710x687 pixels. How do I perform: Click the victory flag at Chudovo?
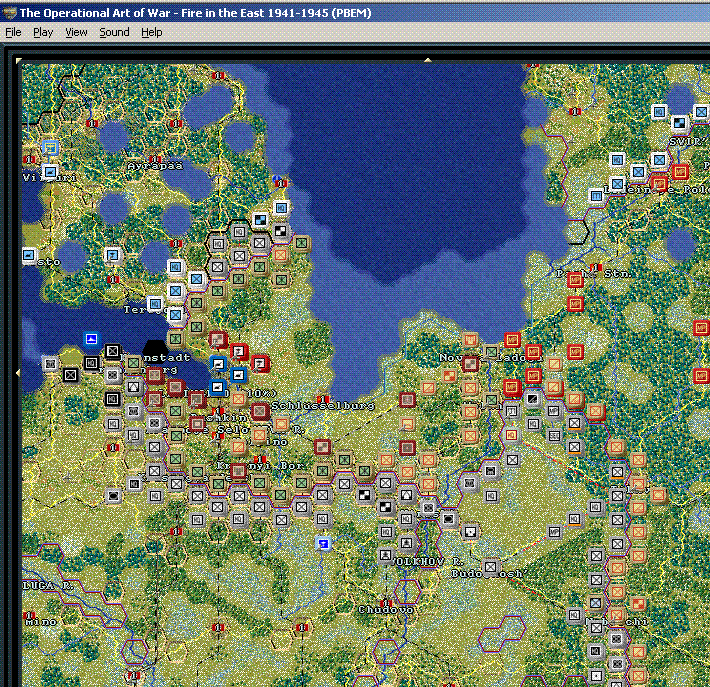[x=386, y=603]
